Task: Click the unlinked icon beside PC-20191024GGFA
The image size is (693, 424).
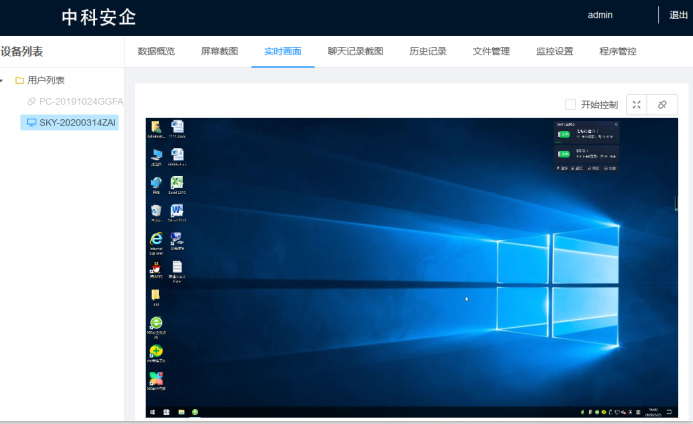Action: tap(31, 102)
